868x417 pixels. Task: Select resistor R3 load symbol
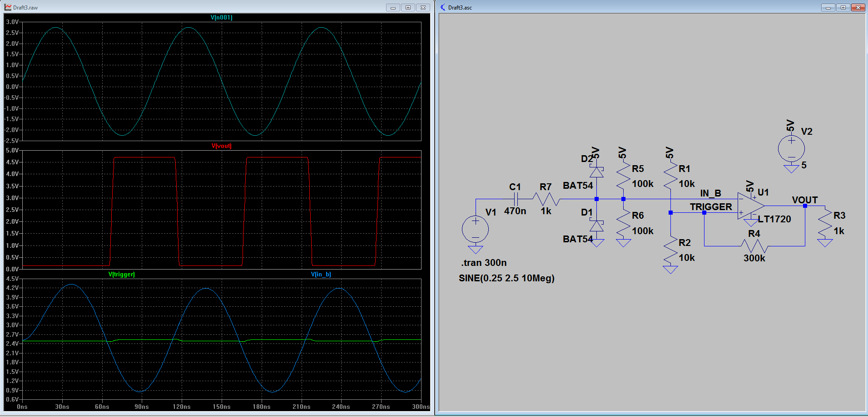825,224
